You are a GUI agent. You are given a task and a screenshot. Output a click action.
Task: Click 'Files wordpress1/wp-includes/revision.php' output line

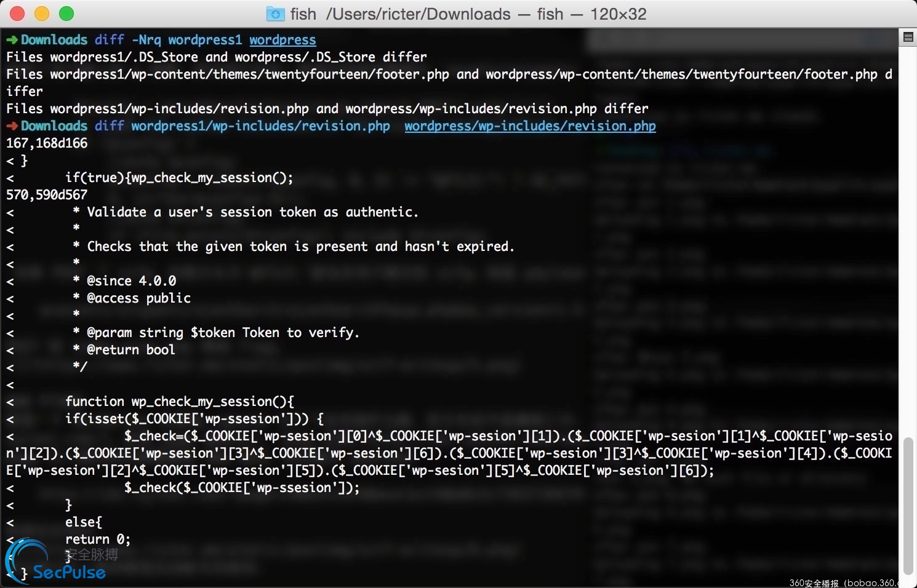(x=327, y=109)
